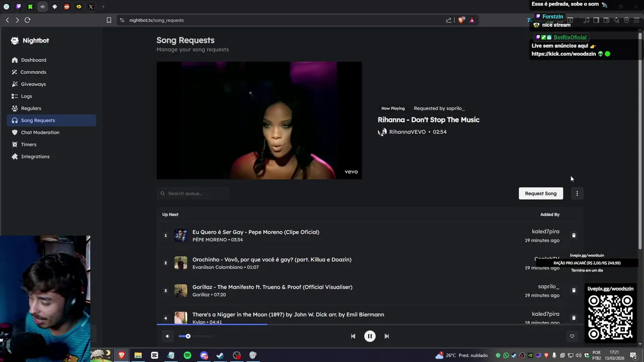
Task: Click the heart icon in player bar
Action: click(572, 336)
